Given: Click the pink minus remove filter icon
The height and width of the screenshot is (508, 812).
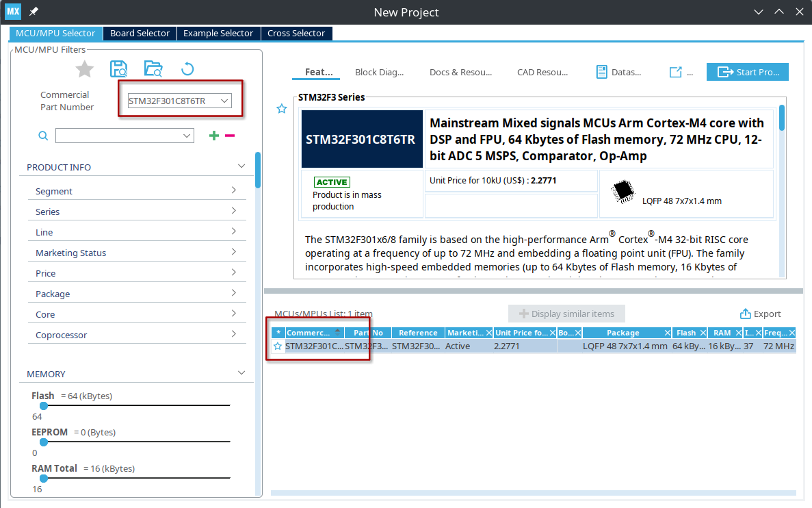Looking at the screenshot, I should 230,136.
